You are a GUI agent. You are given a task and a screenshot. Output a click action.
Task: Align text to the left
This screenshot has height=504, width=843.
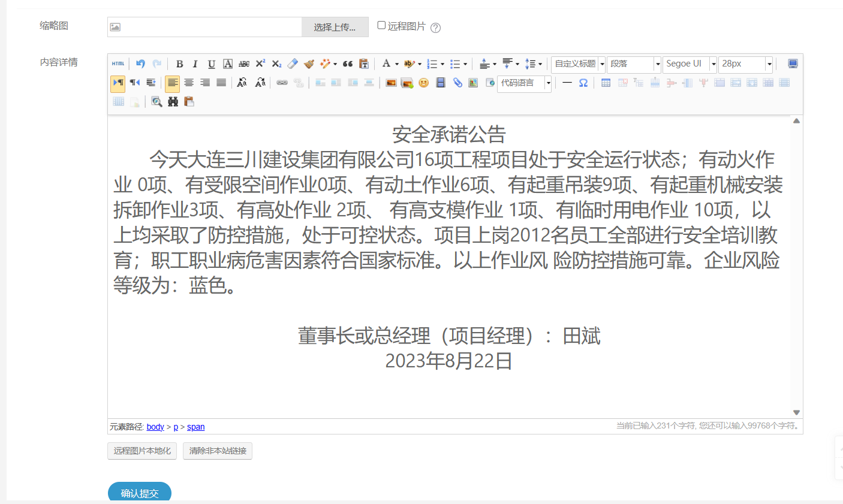coord(173,83)
